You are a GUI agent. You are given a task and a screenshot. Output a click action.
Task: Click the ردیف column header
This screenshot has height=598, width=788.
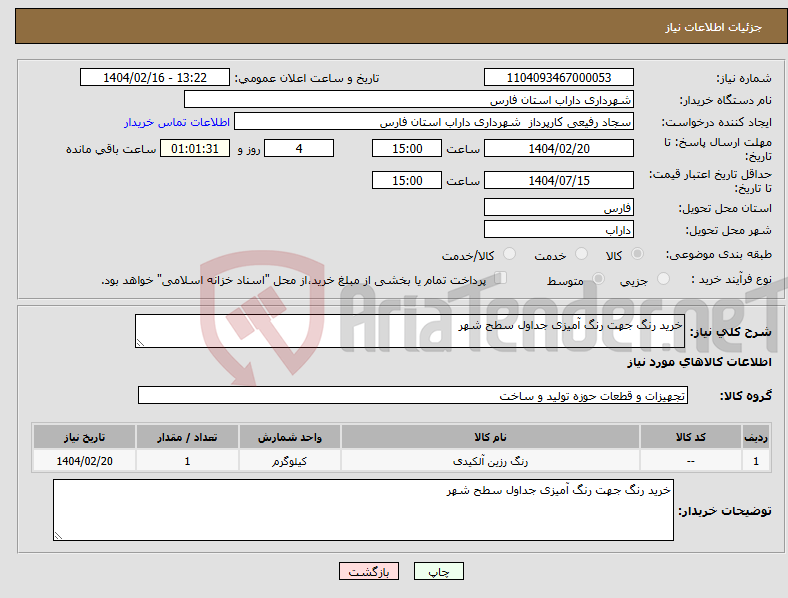[756, 437]
